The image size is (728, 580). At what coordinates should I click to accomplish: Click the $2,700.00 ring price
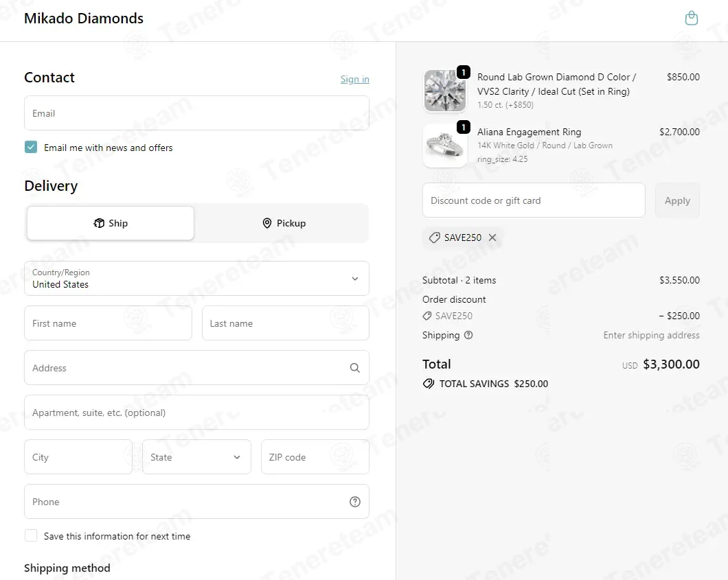pos(679,132)
